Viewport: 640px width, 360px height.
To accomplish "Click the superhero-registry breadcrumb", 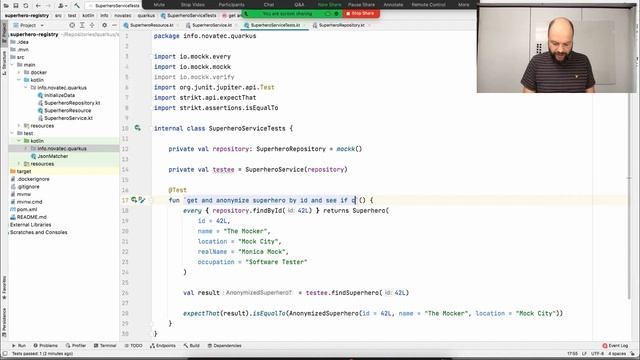I will click(x=27, y=16).
